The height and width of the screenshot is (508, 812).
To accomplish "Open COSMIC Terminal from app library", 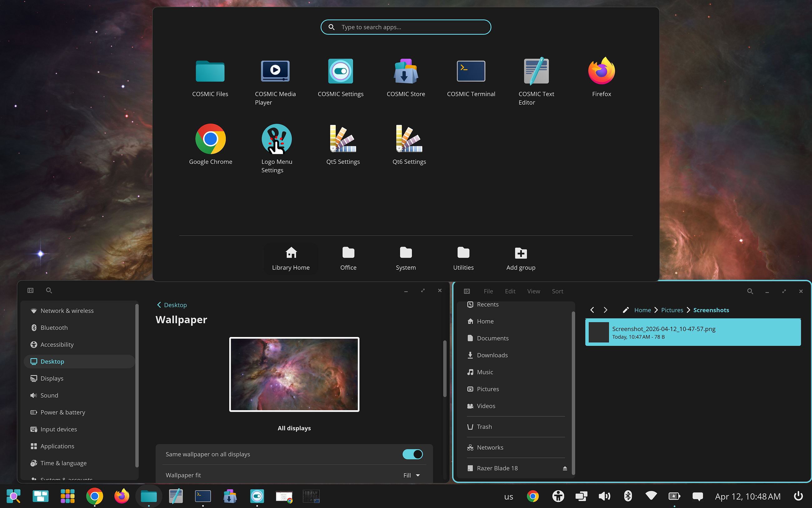I will [x=471, y=78].
